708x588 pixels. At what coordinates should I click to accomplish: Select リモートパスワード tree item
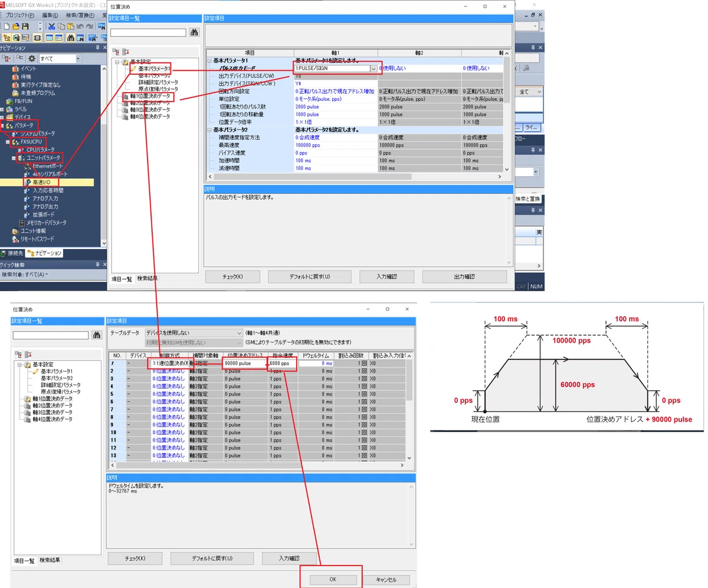pos(37,239)
